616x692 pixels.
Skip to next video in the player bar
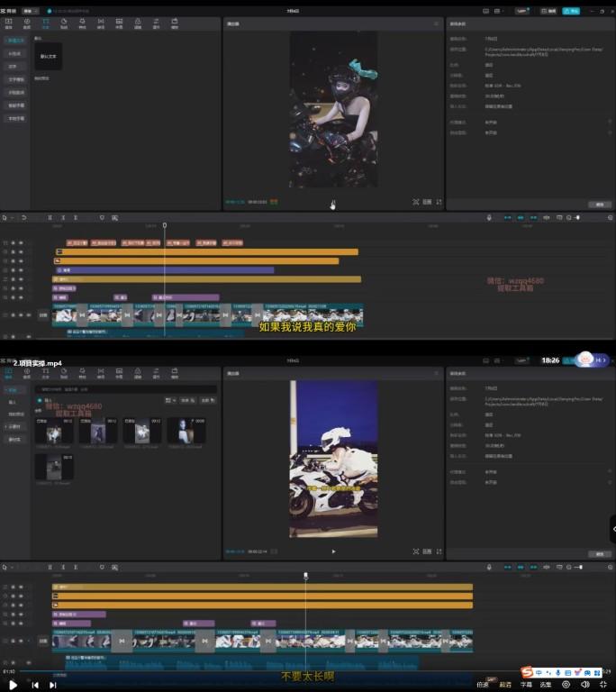(53, 685)
